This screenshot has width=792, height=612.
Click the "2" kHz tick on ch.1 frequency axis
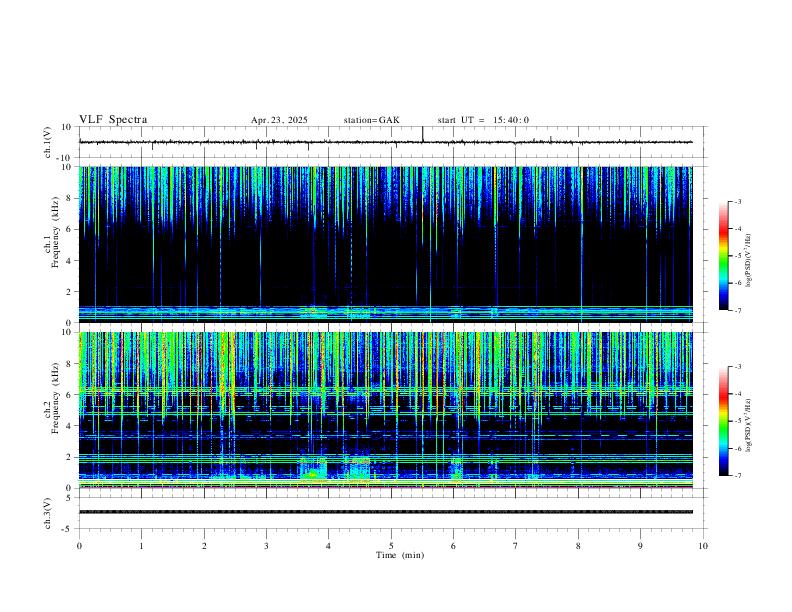coord(70,291)
